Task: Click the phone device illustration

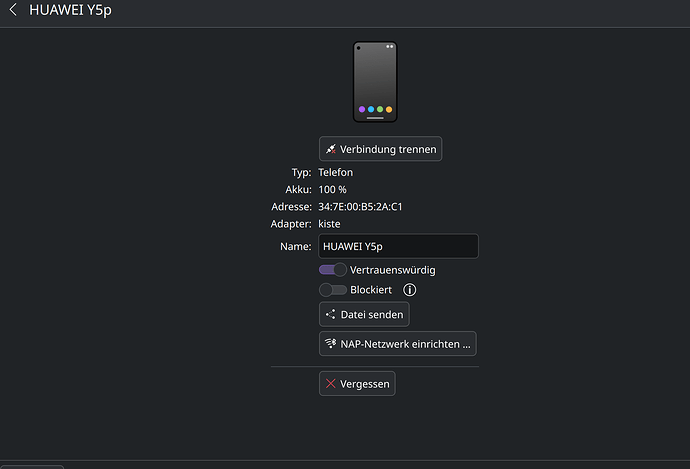Action: click(x=375, y=81)
